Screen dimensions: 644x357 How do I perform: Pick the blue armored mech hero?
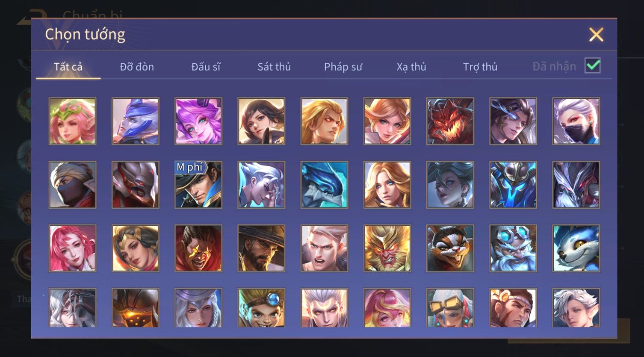coord(513,184)
